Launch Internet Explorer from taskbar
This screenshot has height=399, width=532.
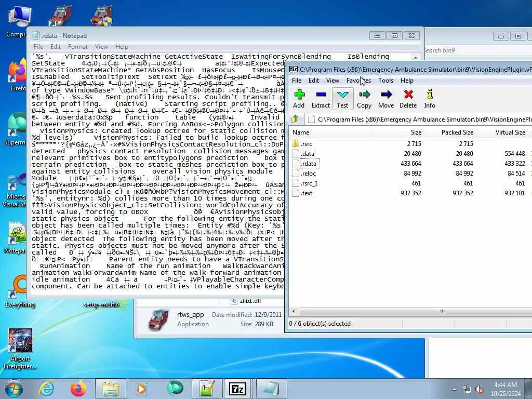(46, 389)
